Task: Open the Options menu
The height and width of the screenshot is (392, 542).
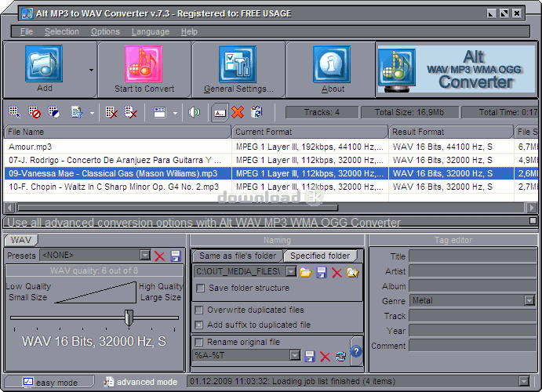Action: click(x=105, y=31)
